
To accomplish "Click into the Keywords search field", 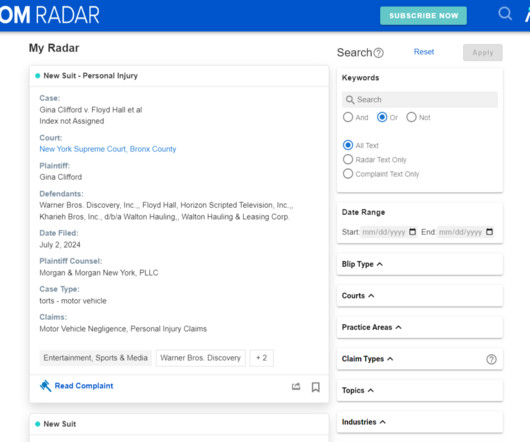I will point(419,100).
